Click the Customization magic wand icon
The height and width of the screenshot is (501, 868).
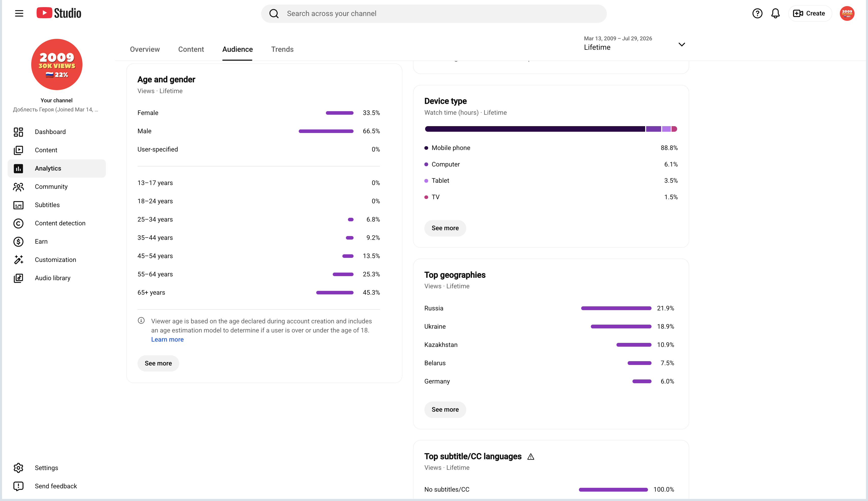coord(18,260)
